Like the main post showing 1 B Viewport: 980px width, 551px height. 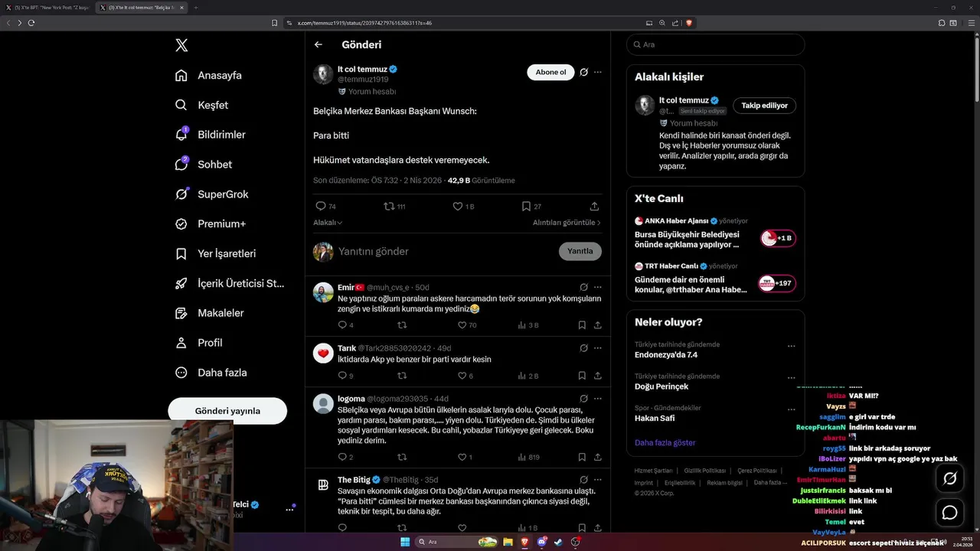463,207
